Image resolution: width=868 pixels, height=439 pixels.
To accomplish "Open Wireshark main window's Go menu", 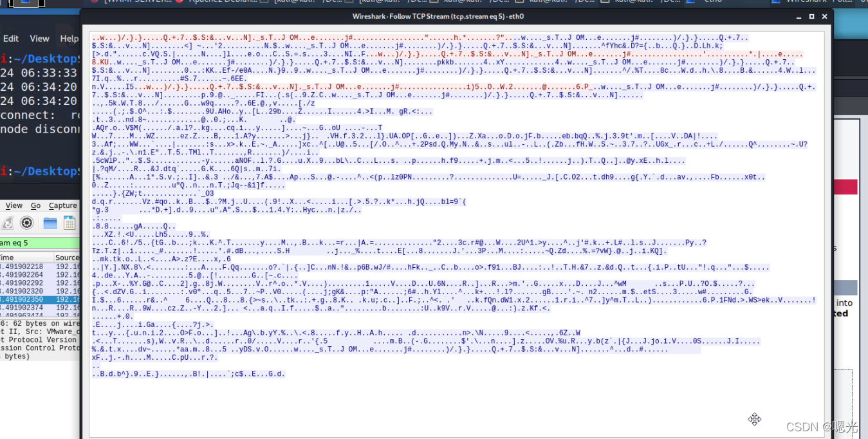I will (x=35, y=205).
